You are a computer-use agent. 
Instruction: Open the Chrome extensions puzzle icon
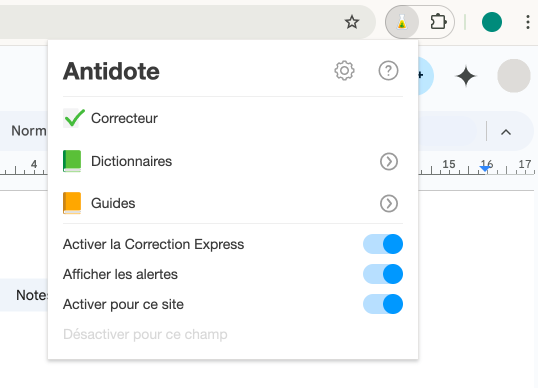[438, 22]
